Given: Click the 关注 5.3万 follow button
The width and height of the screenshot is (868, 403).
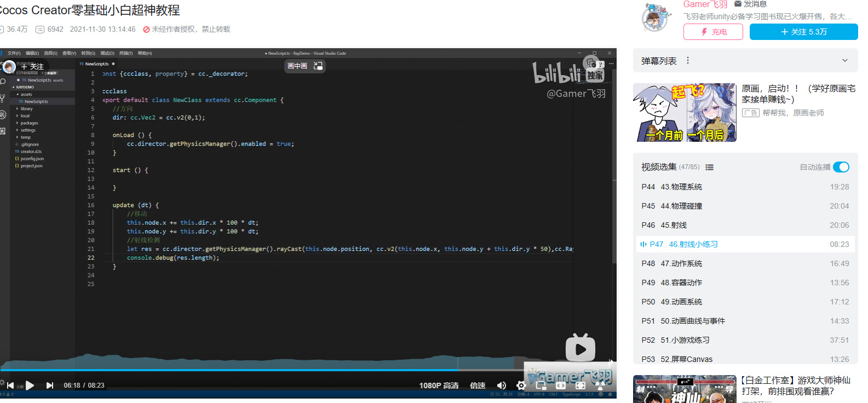Looking at the screenshot, I should click(x=803, y=32).
